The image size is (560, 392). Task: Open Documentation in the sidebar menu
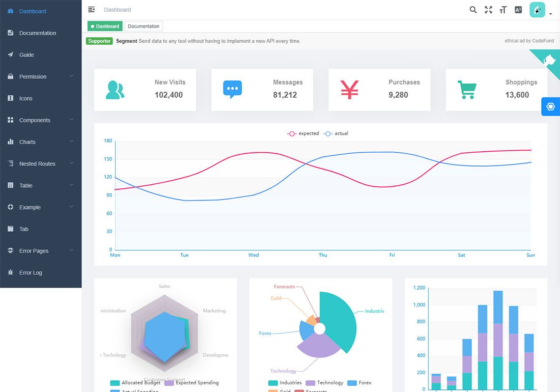click(41, 33)
